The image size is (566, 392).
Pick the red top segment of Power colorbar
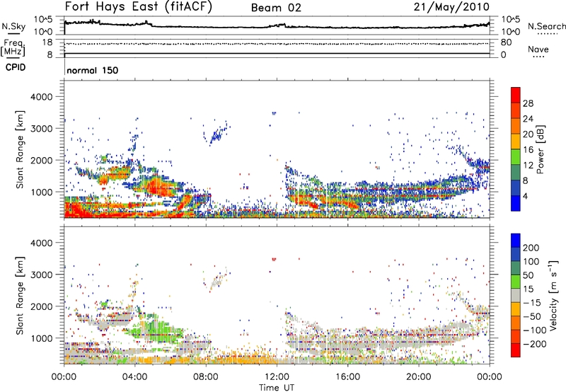(516, 95)
